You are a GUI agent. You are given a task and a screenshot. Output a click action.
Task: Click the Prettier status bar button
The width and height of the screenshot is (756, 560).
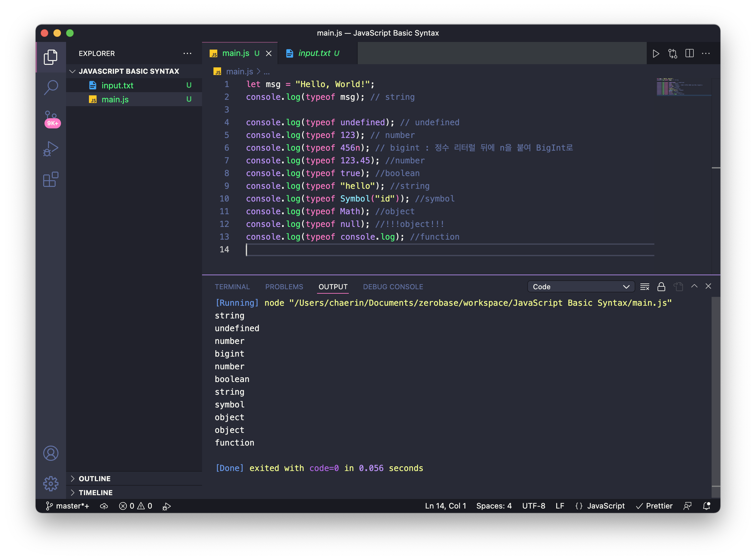click(x=654, y=506)
